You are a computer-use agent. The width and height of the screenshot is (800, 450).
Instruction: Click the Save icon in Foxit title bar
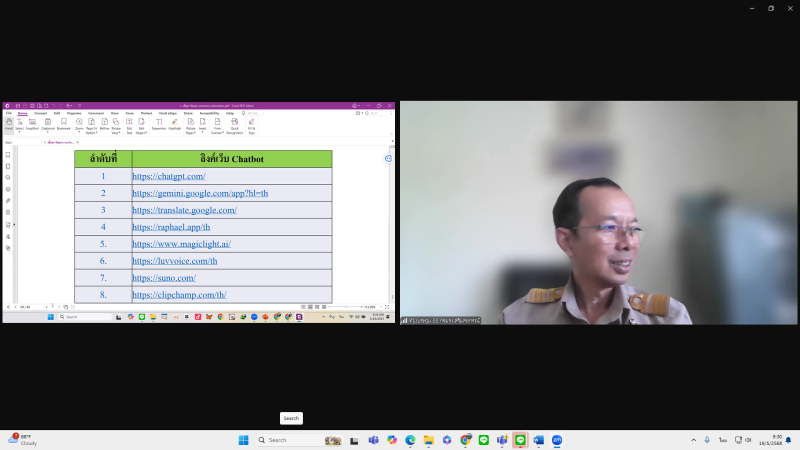(17, 106)
